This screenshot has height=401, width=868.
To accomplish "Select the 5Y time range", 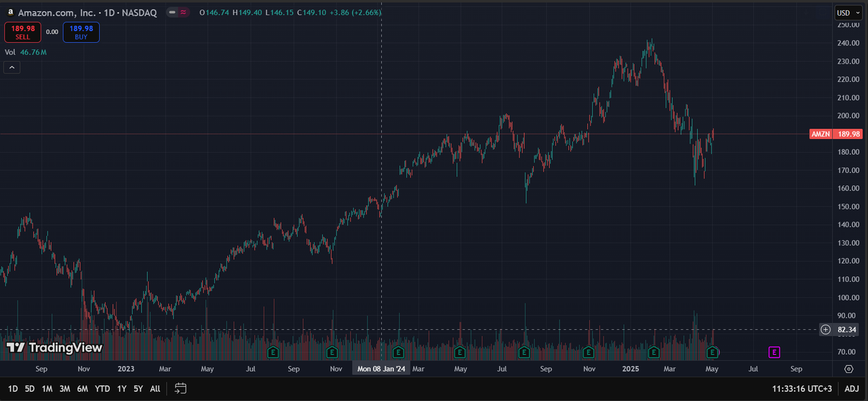I will tap(138, 389).
